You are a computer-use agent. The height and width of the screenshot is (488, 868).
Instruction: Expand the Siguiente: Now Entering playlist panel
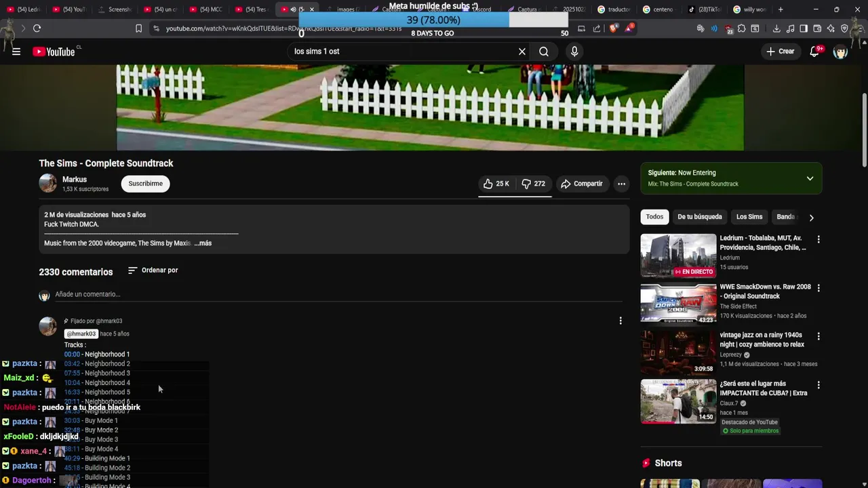pyautogui.click(x=810, y=178)
